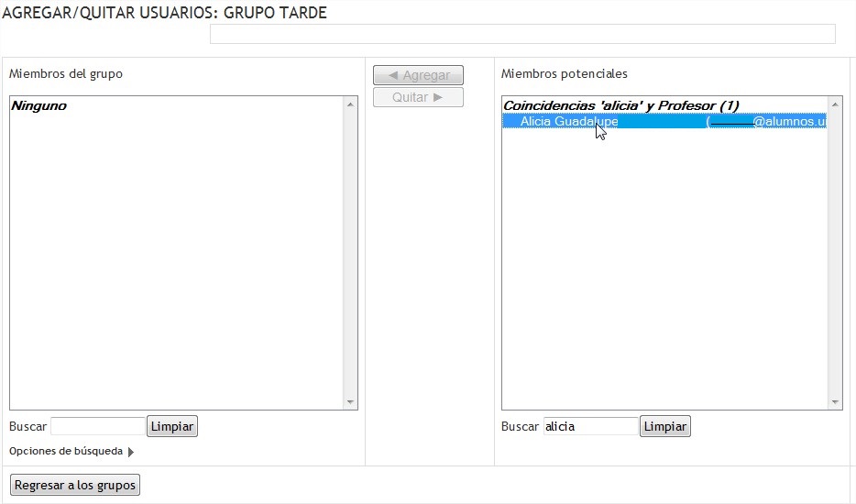Viewport: 856px width, 504px height.
Task: Click the scrollbar track of group members list
Action: tap(350, 252)
